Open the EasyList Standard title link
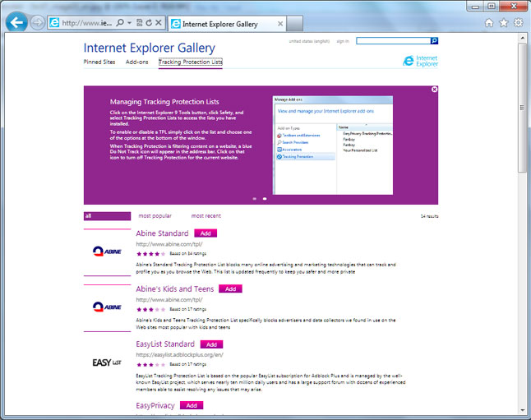The height and width of the screenshot is (420, 531). (165, 344)
